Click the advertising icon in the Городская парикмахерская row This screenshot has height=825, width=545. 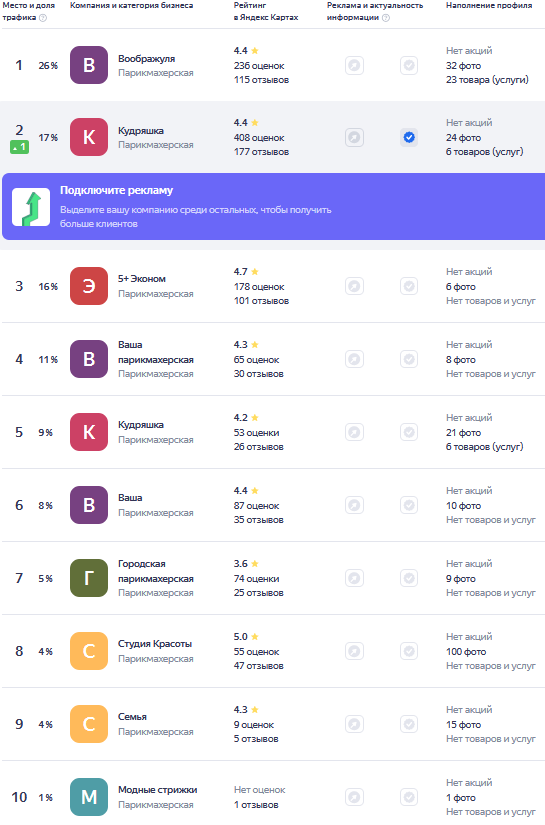tap(355, 579)
